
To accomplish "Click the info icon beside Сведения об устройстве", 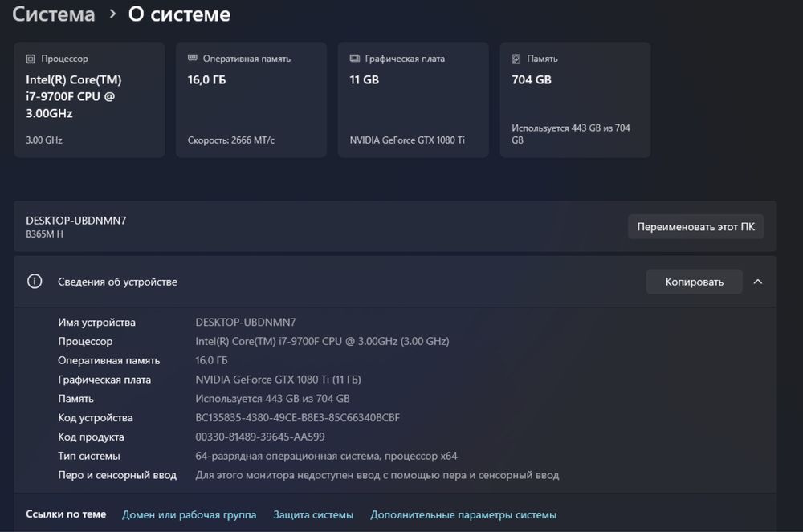I will (35, 282).
